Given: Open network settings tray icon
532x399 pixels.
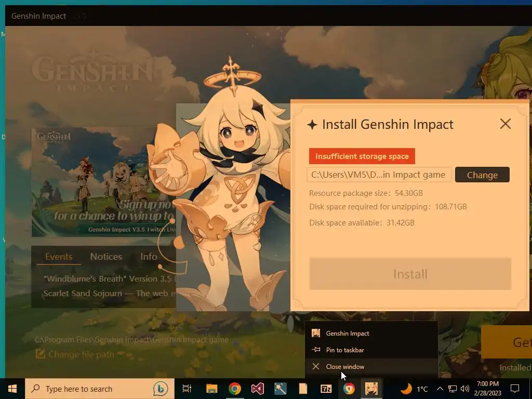Looking at the screenshot, I should (453, 389).
